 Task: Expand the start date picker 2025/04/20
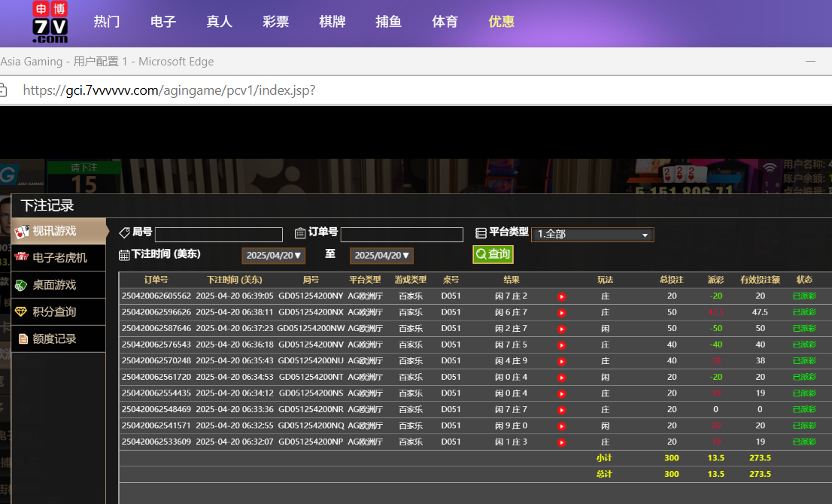tap(273, 256)
